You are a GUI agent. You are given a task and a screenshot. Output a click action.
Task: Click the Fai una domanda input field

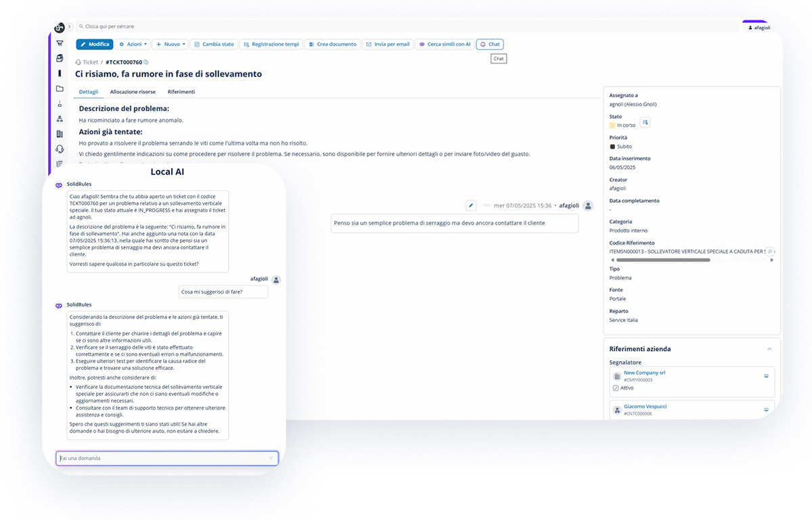[x=162, y=458]
